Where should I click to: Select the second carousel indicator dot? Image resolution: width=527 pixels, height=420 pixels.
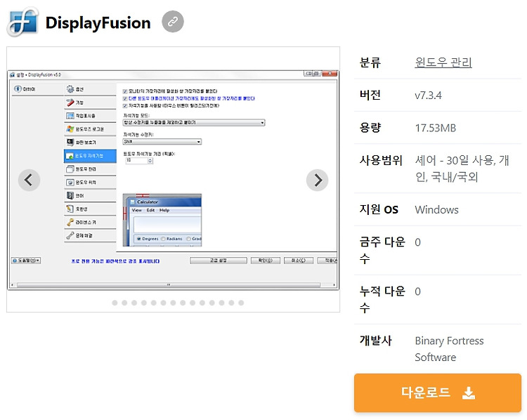point(124,303)
